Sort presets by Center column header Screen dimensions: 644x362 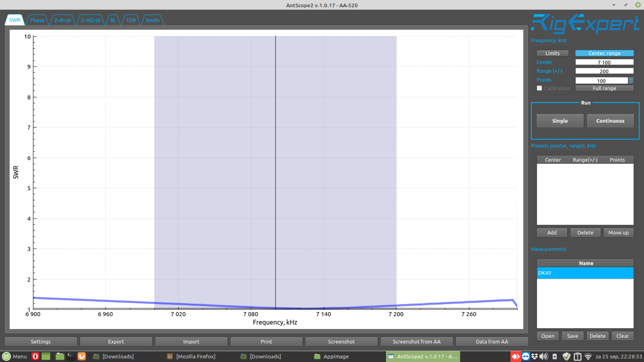click(x=552, y=160)
